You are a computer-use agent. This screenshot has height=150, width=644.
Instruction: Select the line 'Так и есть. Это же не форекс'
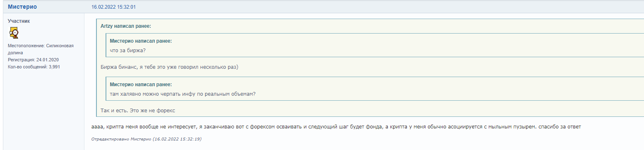point(138,111)
